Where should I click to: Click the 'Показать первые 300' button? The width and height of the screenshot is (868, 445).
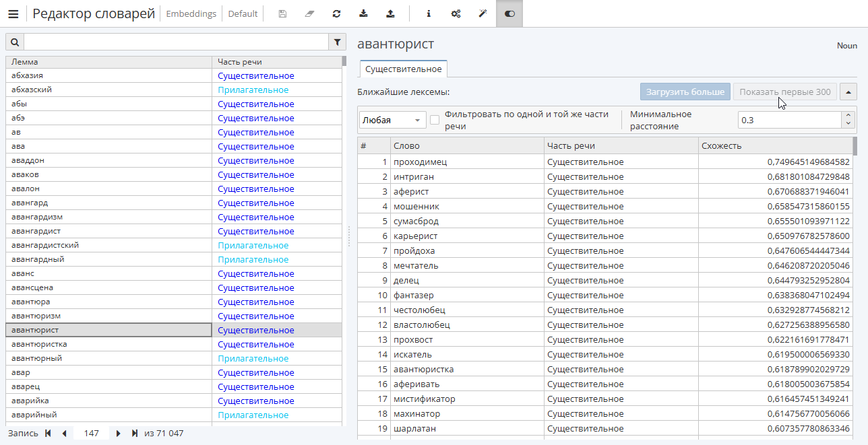pos(785,92)
